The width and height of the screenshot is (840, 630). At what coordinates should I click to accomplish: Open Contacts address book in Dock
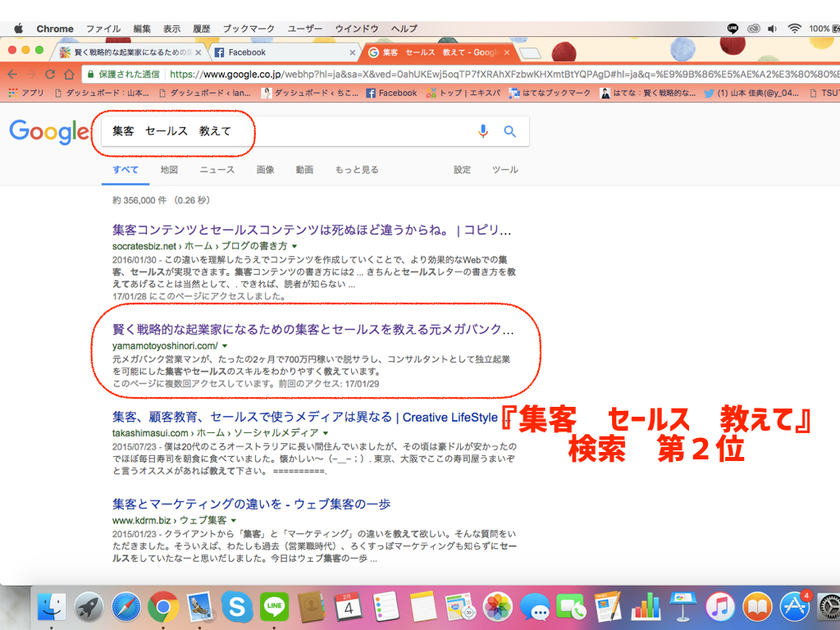(x=311, y=608)
